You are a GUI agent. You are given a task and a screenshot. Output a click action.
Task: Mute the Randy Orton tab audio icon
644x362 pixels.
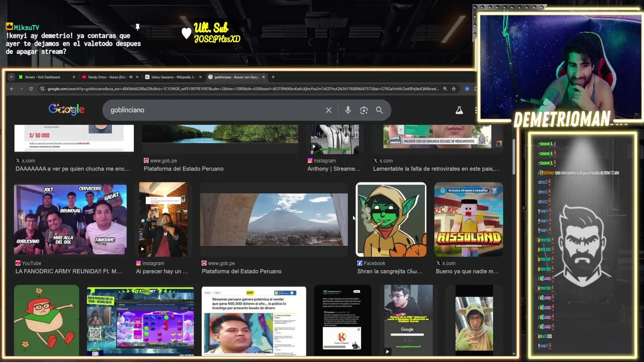[x=130, y=77]
